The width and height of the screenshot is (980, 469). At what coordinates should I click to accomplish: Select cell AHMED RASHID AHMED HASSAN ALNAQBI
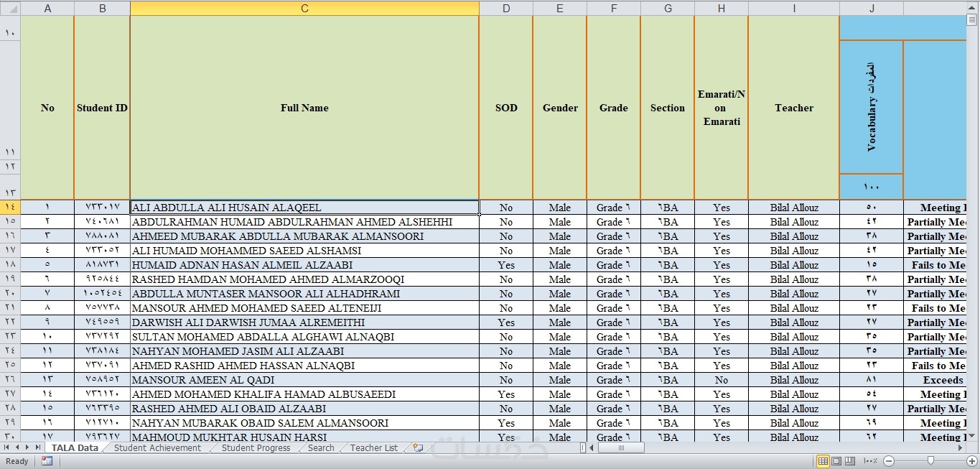304,366
